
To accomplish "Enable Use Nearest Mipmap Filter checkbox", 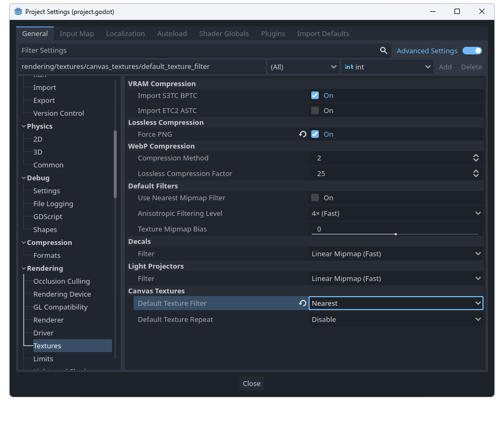I will [x=314, y=198].
